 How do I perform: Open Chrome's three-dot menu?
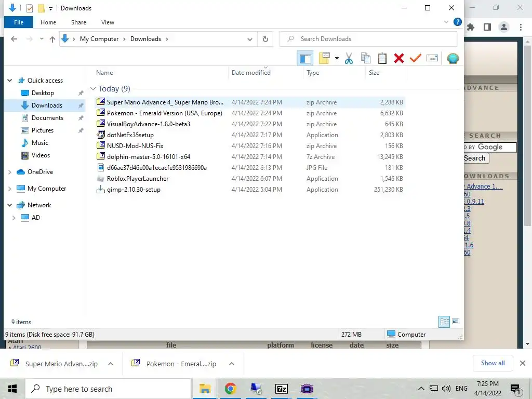[x=521, y=27]
